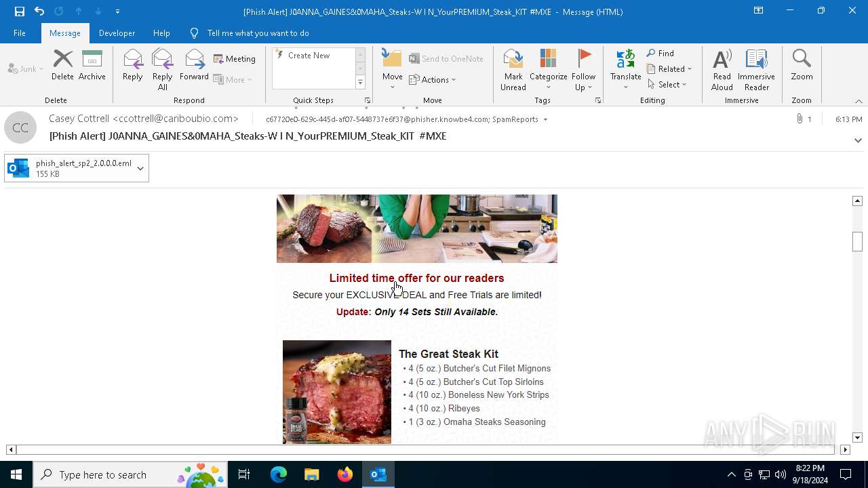The width and height of the screenshot is (868, 488).
Task: Open Task View on taskbar
Action: click(x=244, y=474)
